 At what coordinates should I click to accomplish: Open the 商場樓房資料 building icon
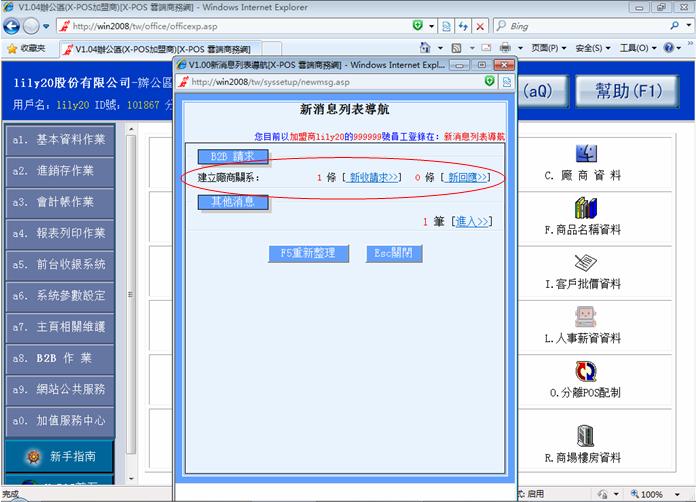pyautogui.click(x=585, y=435)
